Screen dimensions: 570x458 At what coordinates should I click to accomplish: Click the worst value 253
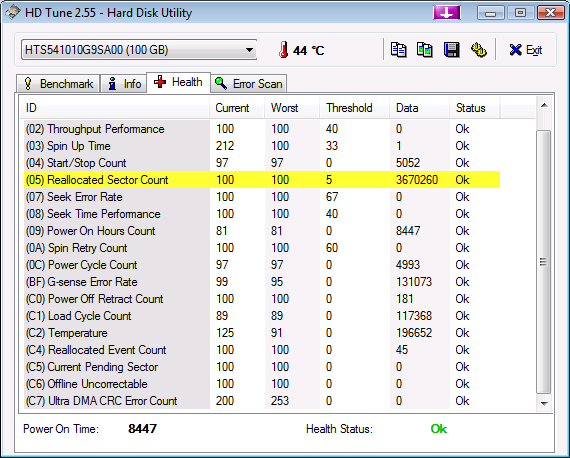(280, 401)
